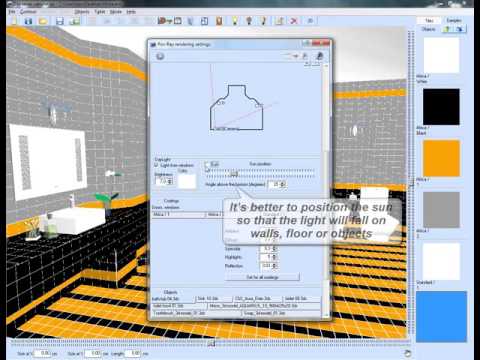This screenshot has width=480, height=360.
Task: Pick the orange tile color swatch
Action: 441,158
